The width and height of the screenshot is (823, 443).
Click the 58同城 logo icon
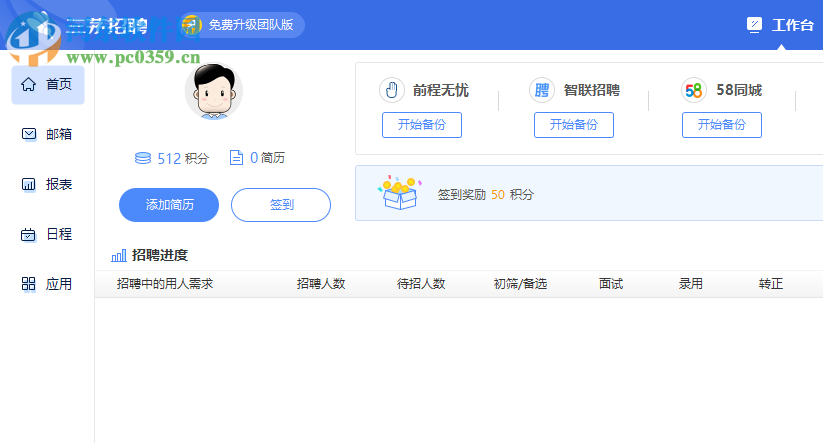coord(694,90)
